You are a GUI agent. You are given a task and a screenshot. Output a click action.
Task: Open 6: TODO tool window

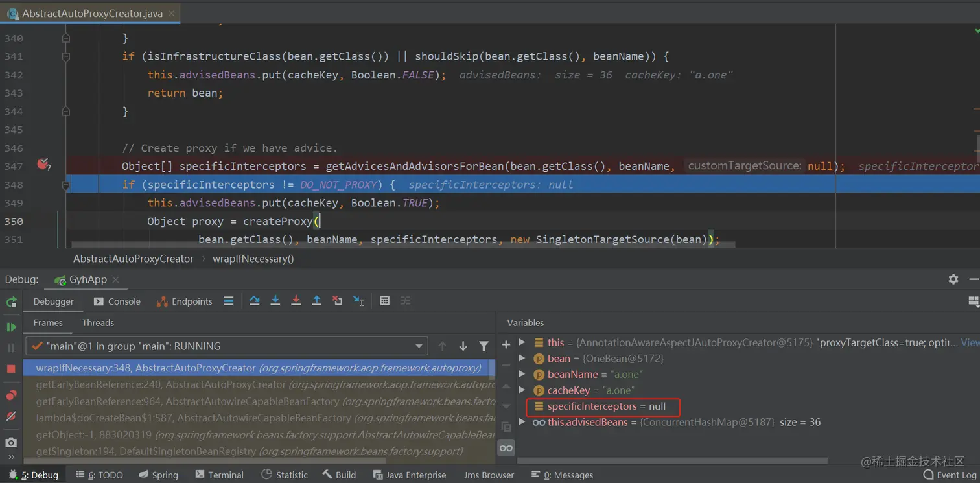pyautogui.click(x=99, y=475)
